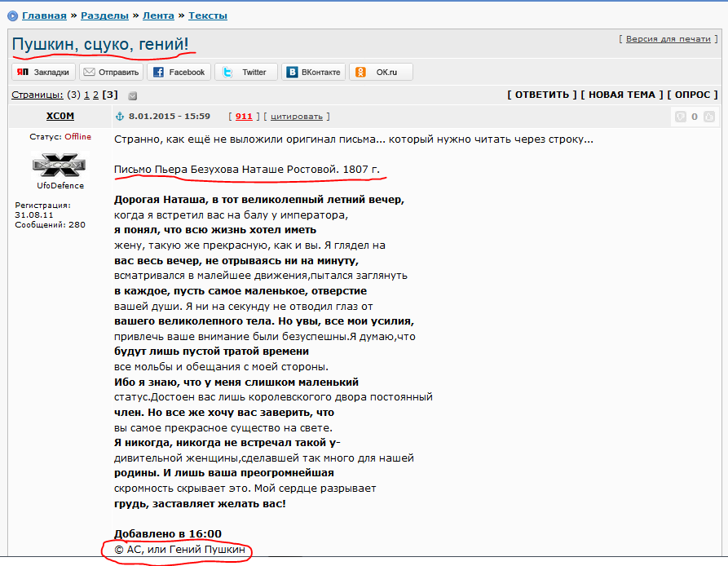Click the Facebook 'f' logo icon

(158, 72)
